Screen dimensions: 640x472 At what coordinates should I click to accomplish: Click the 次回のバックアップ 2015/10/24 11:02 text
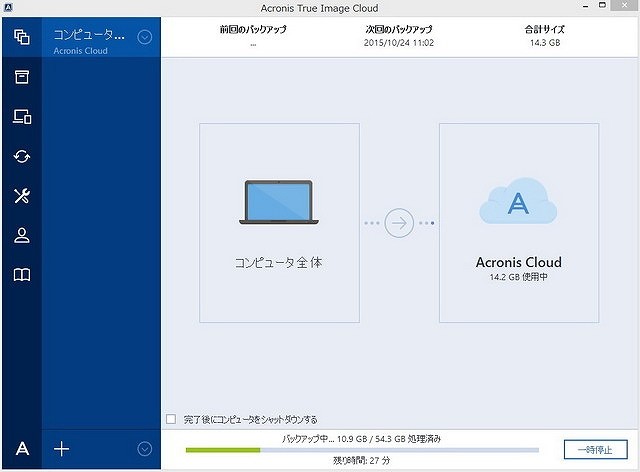click(x=399, y=36)
